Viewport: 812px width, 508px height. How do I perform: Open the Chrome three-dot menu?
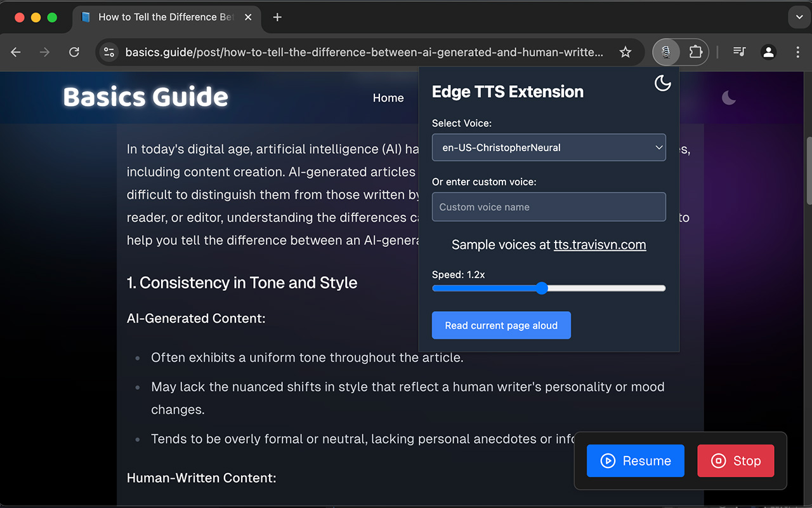[x=797, y=52]
